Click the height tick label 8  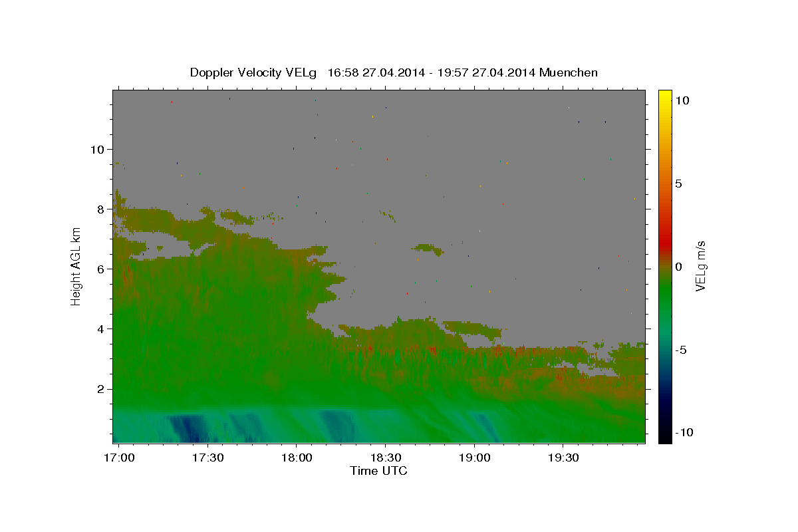(x=100, y=209)
